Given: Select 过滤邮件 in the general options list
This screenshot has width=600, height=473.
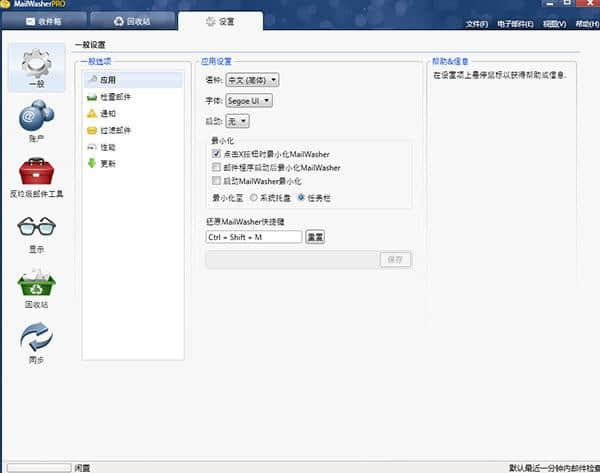Looking at the screenshot, I should tap(115, 130).
